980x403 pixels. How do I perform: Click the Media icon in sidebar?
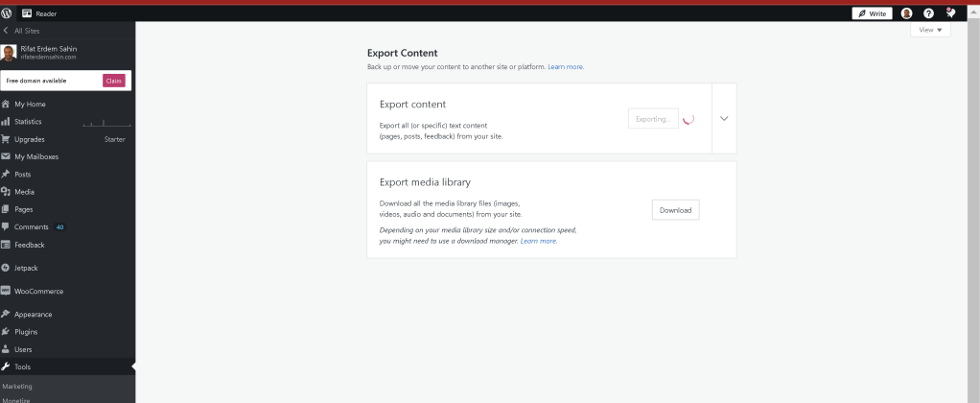[6, 192]
